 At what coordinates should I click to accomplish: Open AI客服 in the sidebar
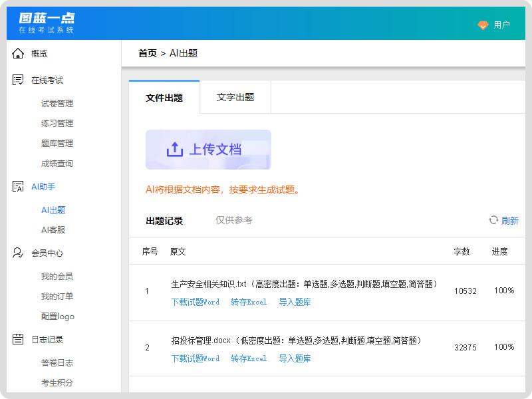[x=53, y=230]
